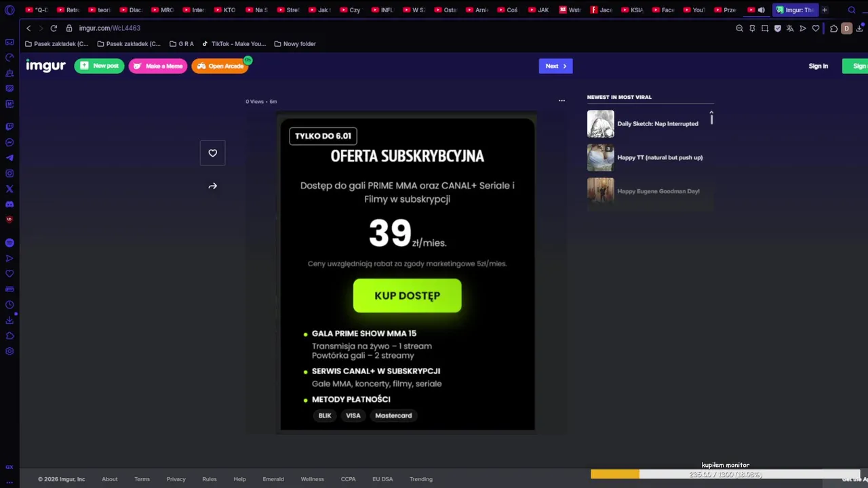Screen dimensions: 868x488
Task: Open Spotify in the sidebar
Action: tap(9, 243)
